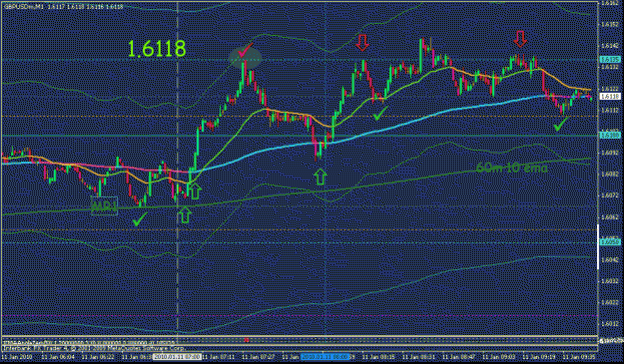
Task: Click the 1.6092 price scale value
Action: (x=611, y=153)
